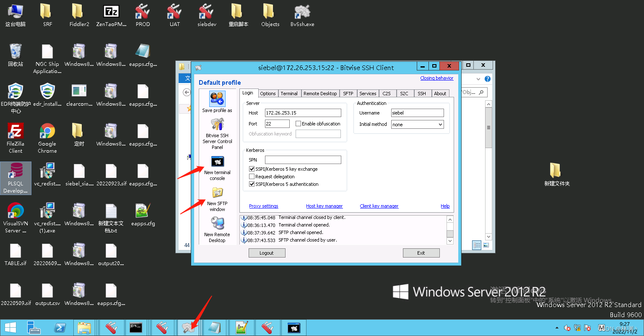Select the edr_install desktop icon

tap(47, 95)
